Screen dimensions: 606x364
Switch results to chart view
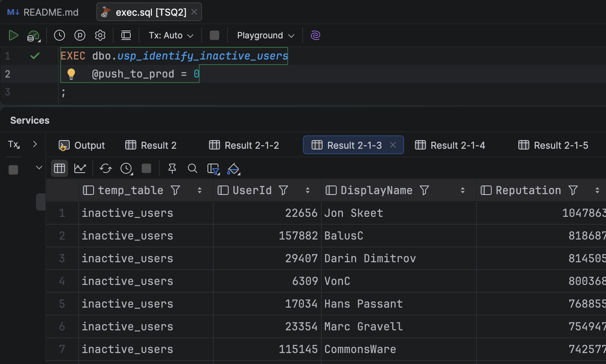coord(80,168)
